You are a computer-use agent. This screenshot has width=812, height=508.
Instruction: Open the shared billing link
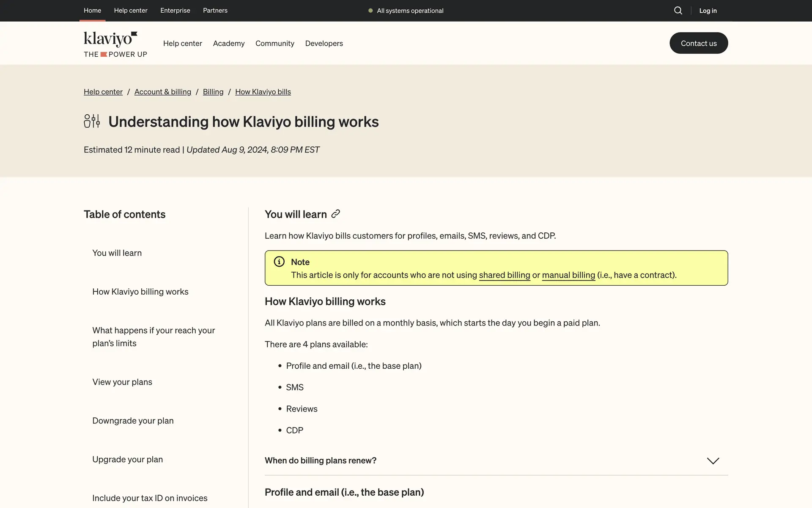(504, 275)
